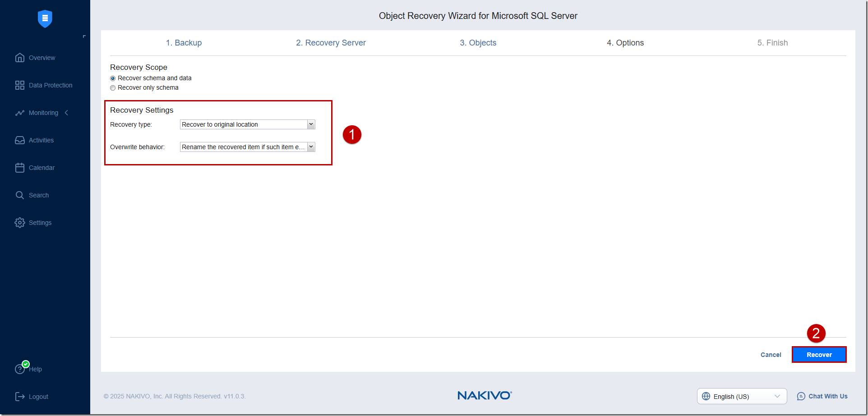The height and width of the screenshot is (416, 868).
Task: Collapse the sidebar with corner toggle
Action: pos(84,37)
